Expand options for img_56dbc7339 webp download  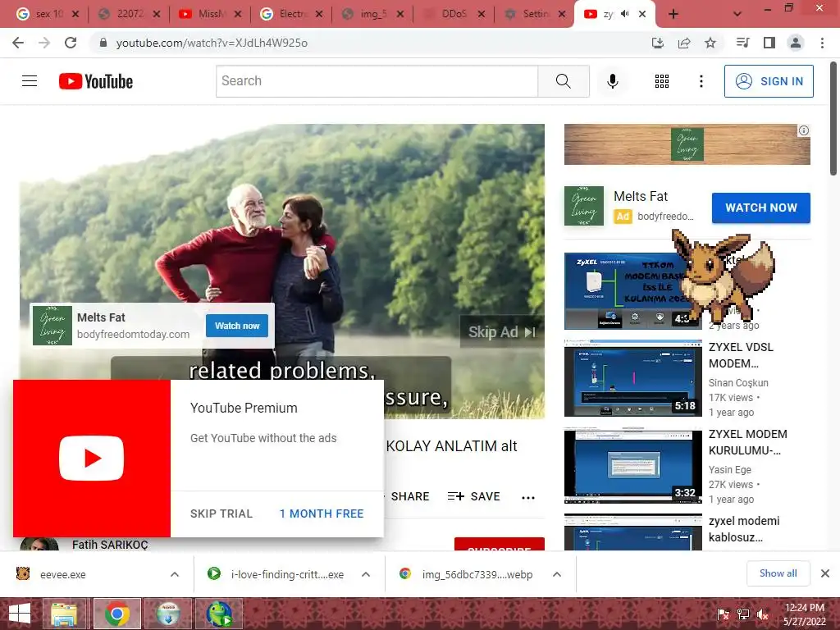(557, 574)
